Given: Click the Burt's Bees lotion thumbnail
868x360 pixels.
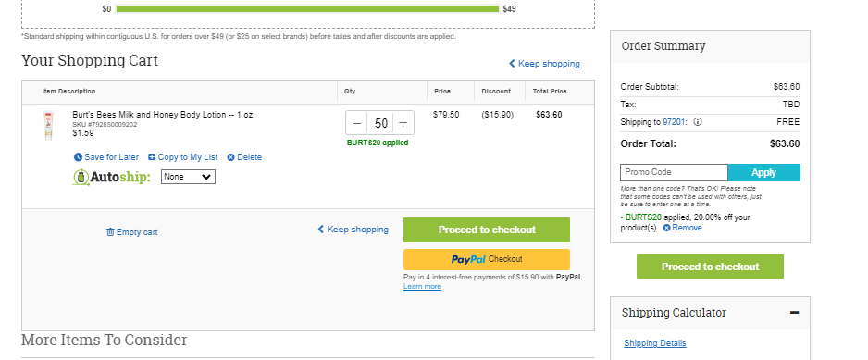Looking at the screenshot, I should (x=48, y=126).
